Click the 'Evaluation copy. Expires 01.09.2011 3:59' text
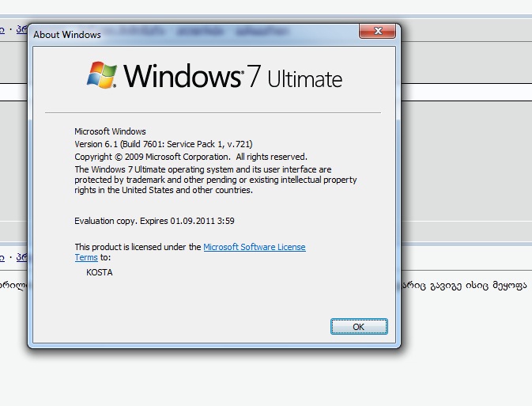This screenshot has height=406, width=532. (154, 221)
